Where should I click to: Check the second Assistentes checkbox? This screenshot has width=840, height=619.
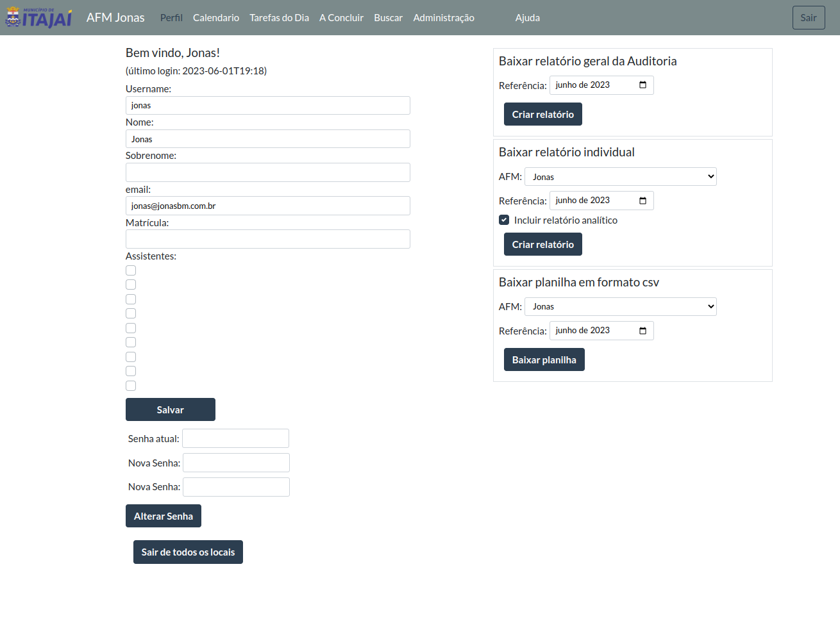[131, 285]
